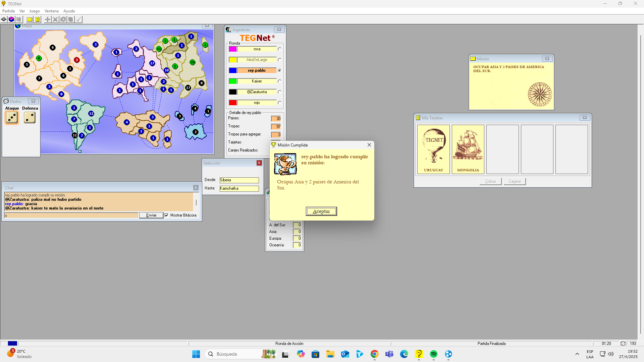The height and width of the screenshot is (362, 644).
Task: Click the chat log scrollbar
Action: pyautogui.click(x=196, y=202)
